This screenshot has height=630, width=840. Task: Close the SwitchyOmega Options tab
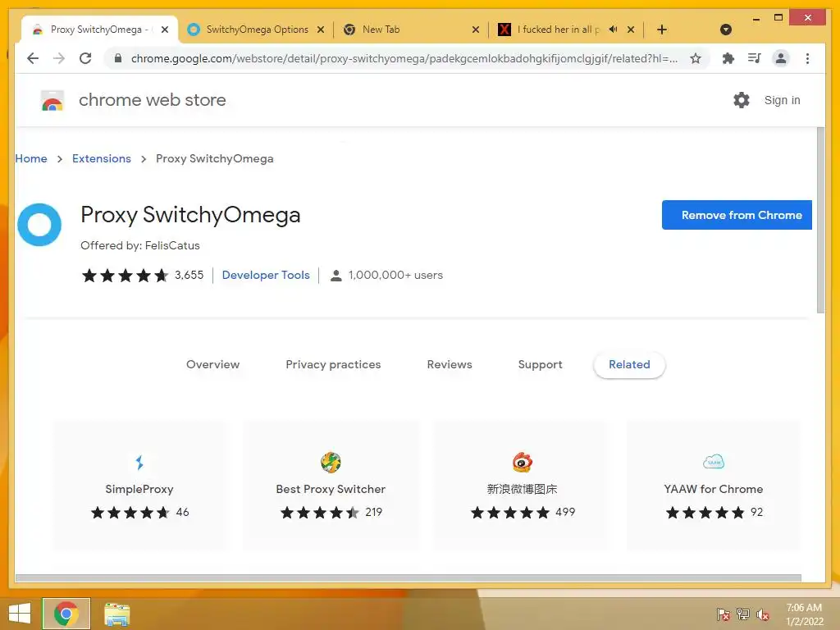point(321,30)
